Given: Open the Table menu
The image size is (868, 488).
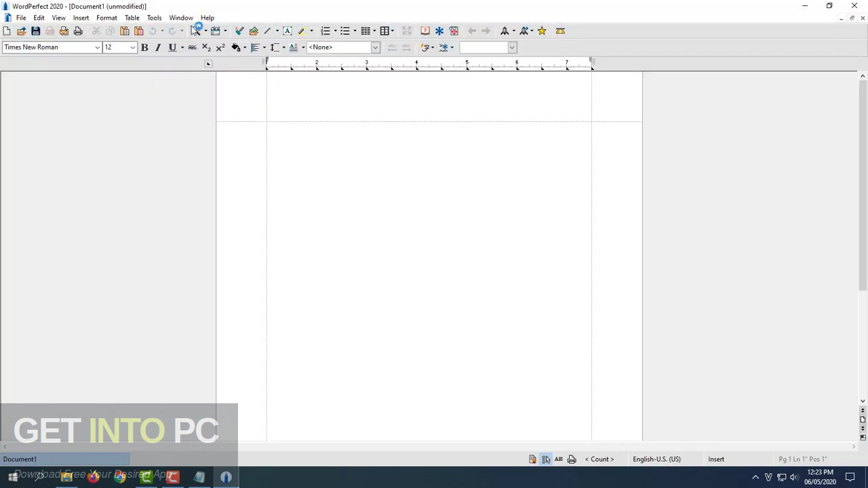Looking at the screenshot, I should tap(132, 18).
